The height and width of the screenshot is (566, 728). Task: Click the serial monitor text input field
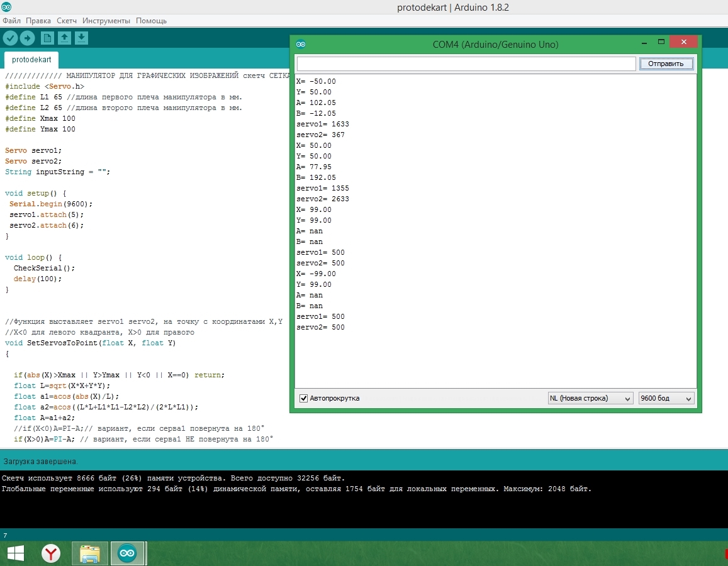(x=466, y=64)
